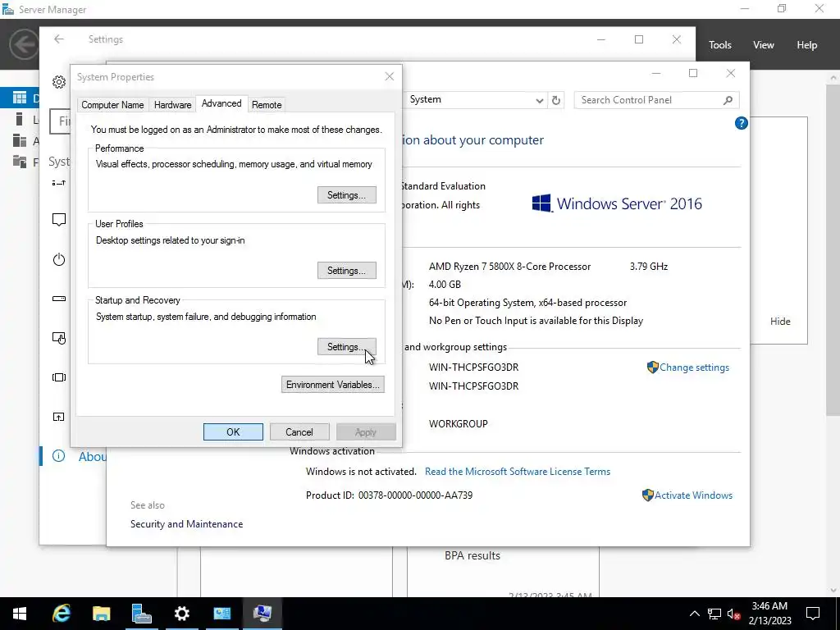Switch to the Remote tab

[x=267, y=105]
